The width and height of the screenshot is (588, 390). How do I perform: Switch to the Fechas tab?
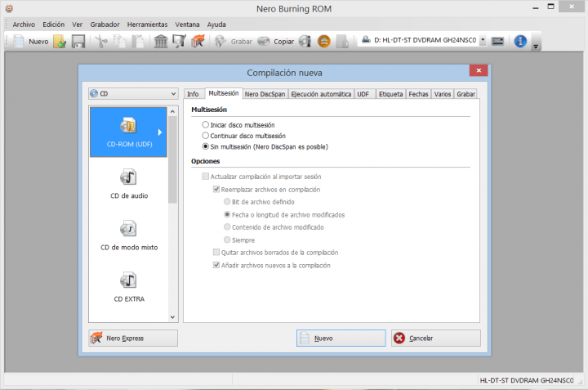click(418, 94)
